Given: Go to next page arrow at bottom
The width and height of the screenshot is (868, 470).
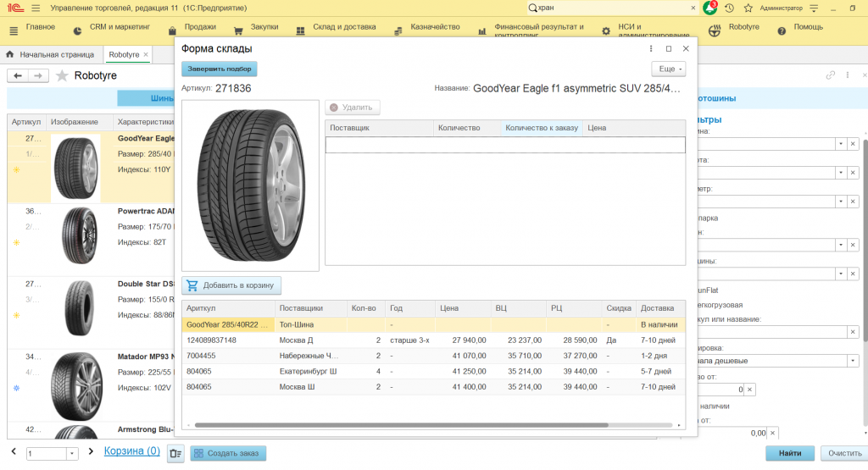Looking at the screenshot, I should [x=91, y=451].
